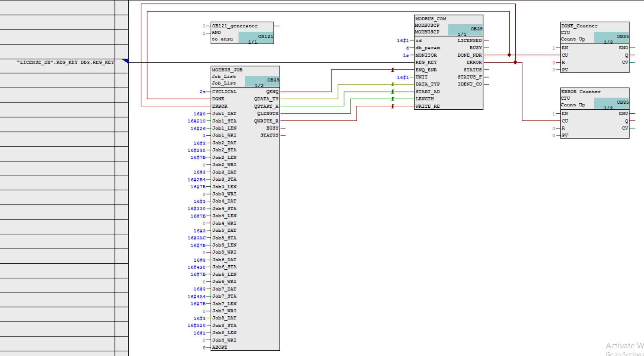
Task: Click the teal OB35 runtime box on MODBUS_COM
Action: (x=465, y=30)
